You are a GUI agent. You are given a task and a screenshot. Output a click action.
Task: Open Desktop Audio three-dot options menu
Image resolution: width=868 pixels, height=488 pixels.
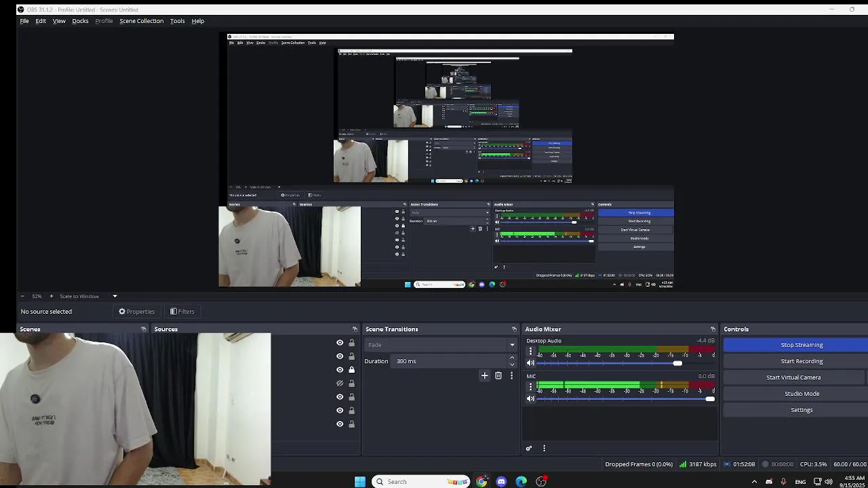(530, 351)
